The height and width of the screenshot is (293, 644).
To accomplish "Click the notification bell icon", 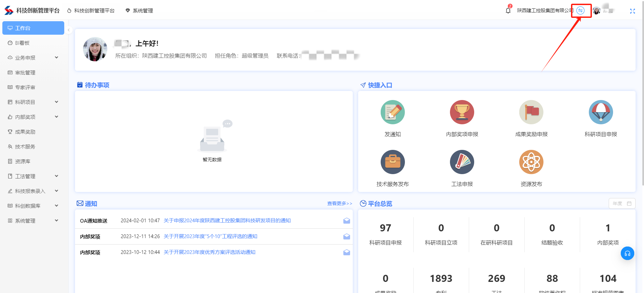I will point(508,10).
